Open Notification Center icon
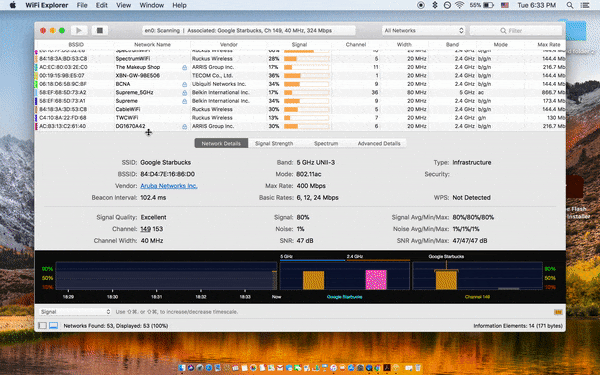 [585, 5]
